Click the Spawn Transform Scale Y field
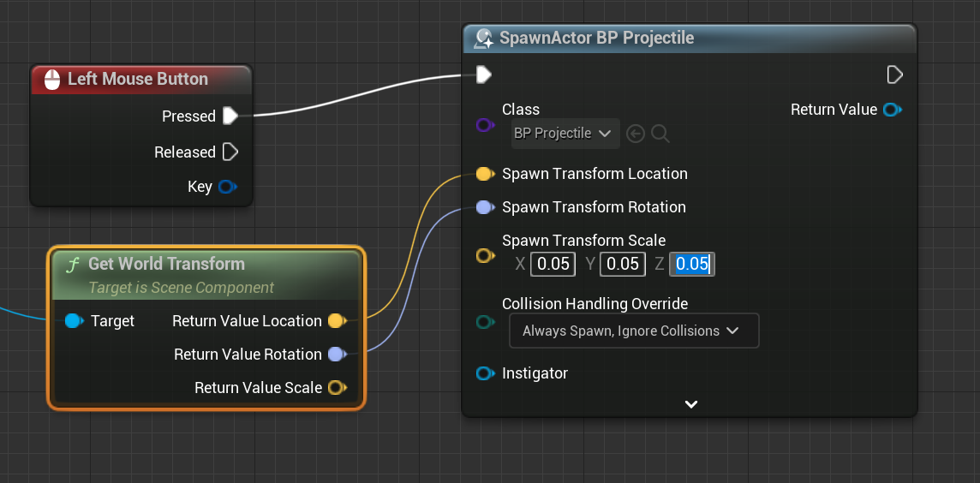Image resolution: width=980 pixels, height=483 pixels. click(623, 264)
